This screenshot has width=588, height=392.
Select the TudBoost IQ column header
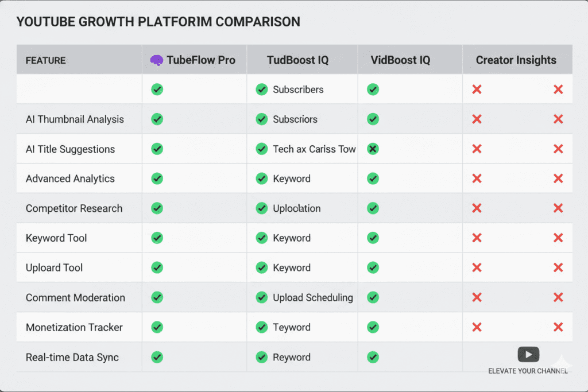pos(298,60)
